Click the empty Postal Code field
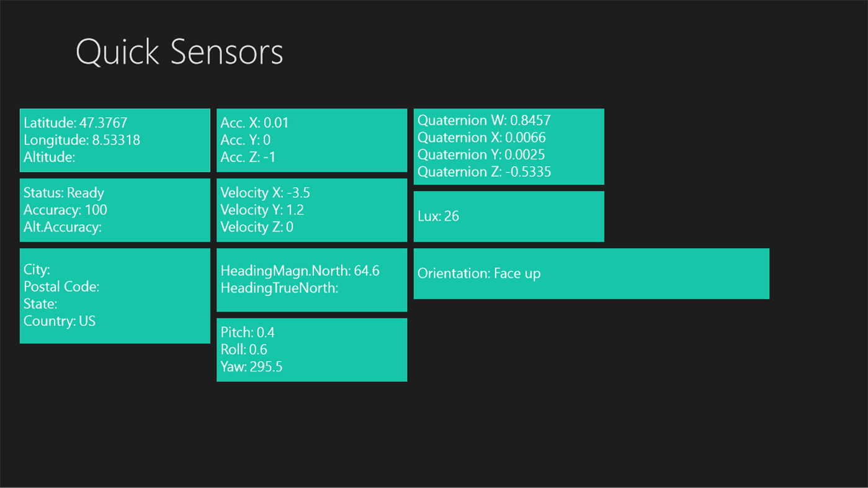Image resolution: width=868 pixels, height=488 pixels. (x=61, y=286)
